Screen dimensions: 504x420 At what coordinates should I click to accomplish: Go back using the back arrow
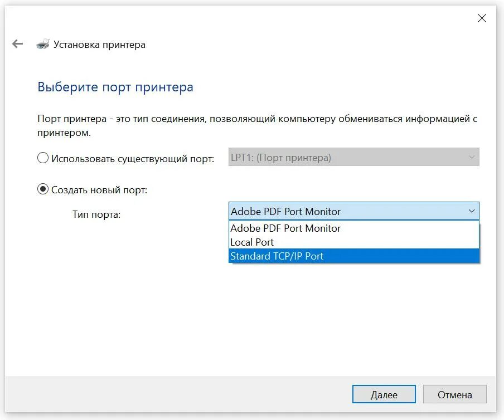(17, 43)
